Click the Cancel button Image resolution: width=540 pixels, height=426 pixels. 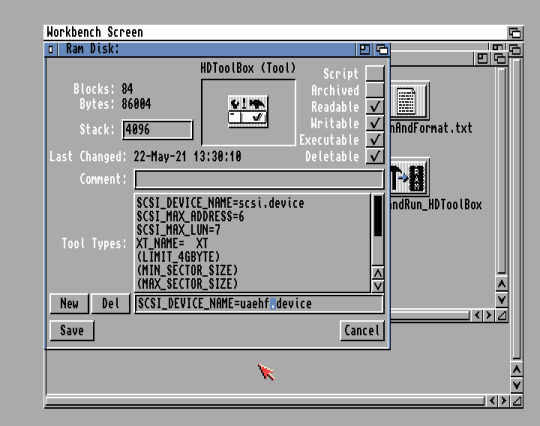coord(362,331)
